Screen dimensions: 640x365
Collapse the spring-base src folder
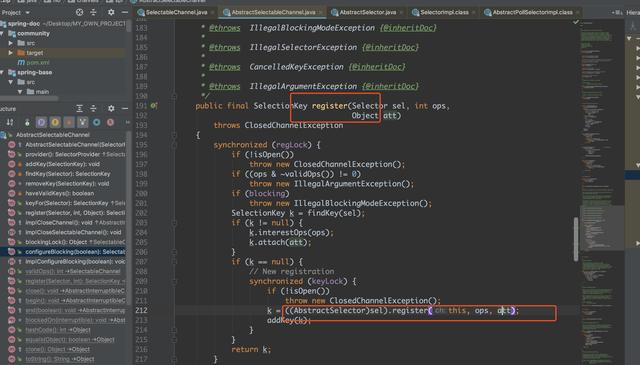(x=11, y=82)
